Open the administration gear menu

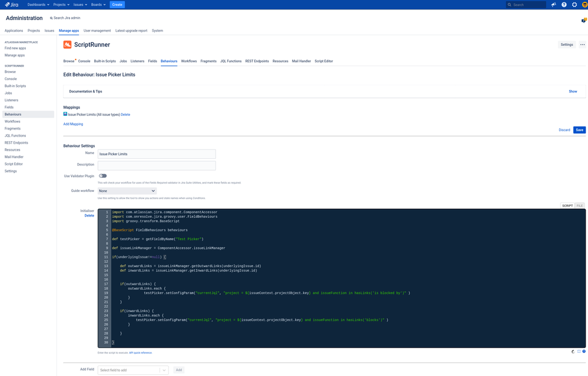click(x=574, y=5)
